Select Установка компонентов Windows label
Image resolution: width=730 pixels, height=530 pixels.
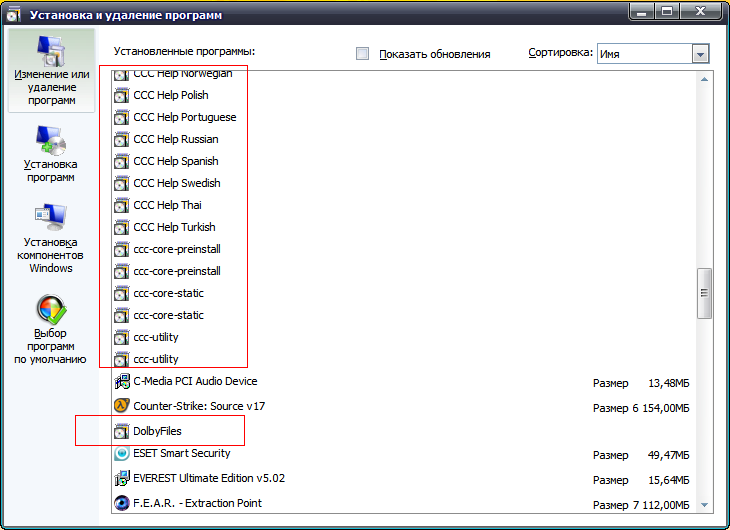(50, 255)
